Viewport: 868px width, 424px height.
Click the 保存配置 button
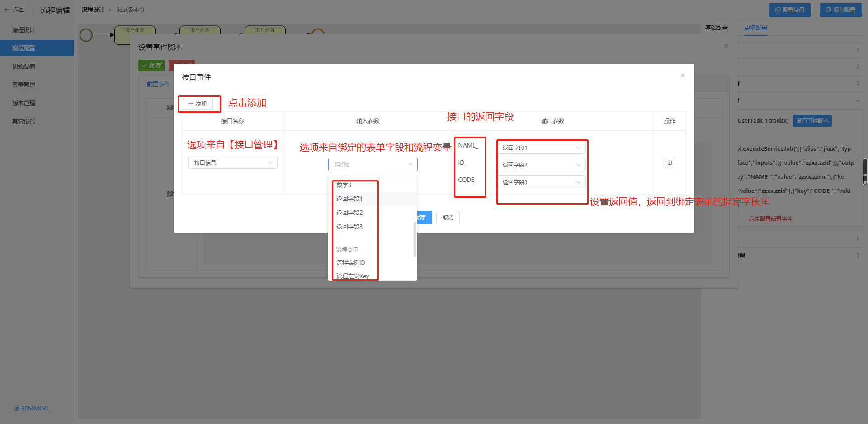point(840,10)
